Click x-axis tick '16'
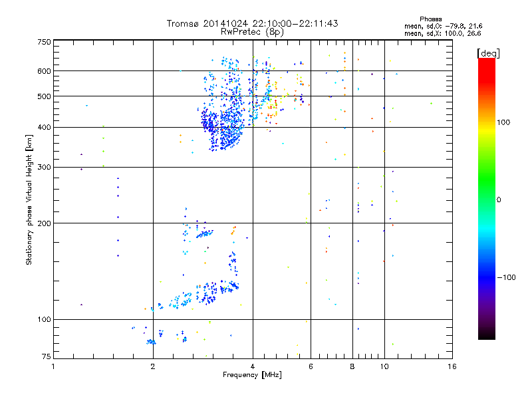Image resolution: width=532 pixels, height=399 pixels. 452,366
